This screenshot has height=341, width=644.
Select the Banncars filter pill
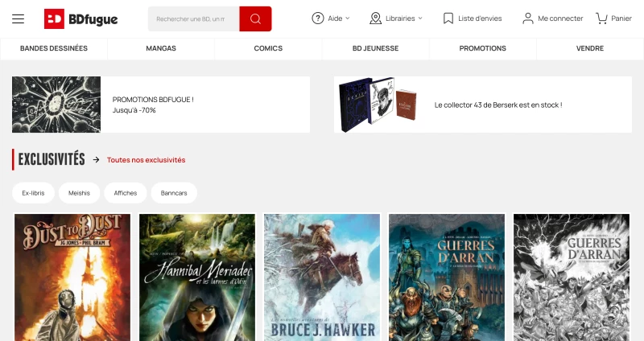(174, 193)
